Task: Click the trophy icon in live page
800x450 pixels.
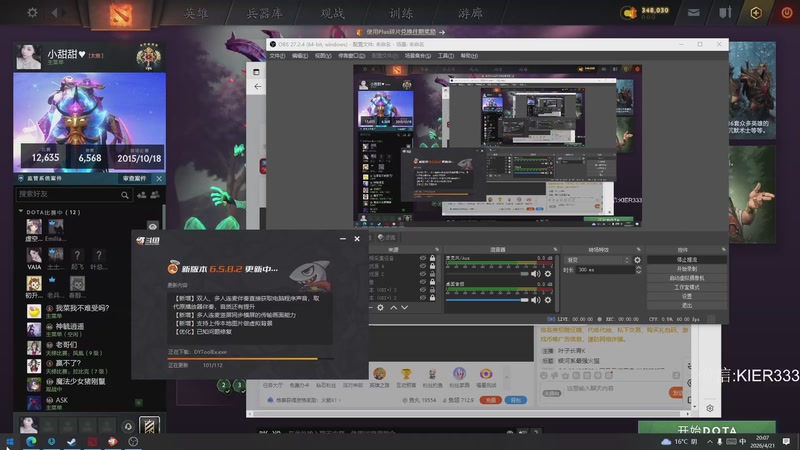Action: [x=406, y=375]
